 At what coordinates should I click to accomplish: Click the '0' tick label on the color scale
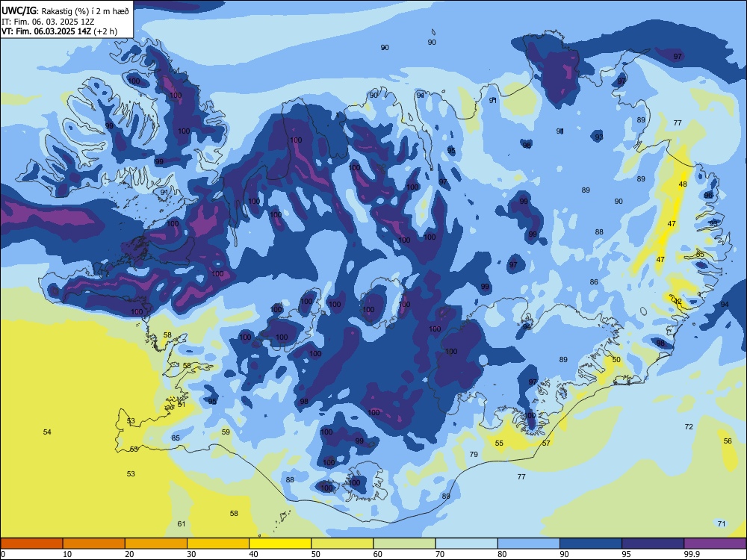point(3,554)
